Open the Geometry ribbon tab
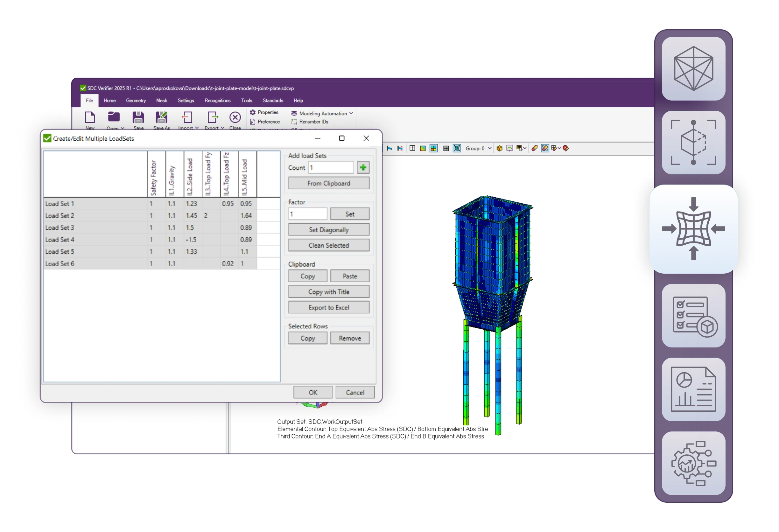The image size is (779, 532). (136, 101)
